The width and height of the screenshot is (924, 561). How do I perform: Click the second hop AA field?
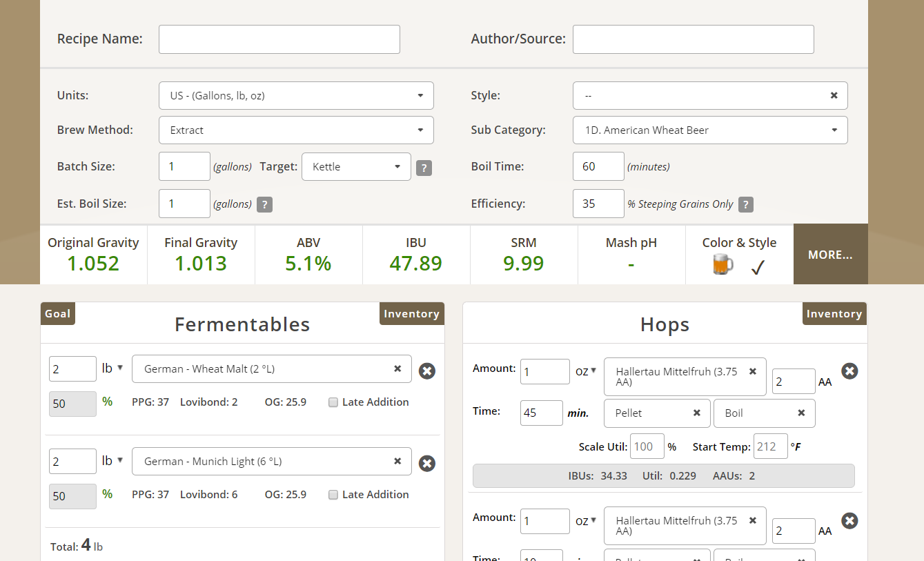coord(794,531)
